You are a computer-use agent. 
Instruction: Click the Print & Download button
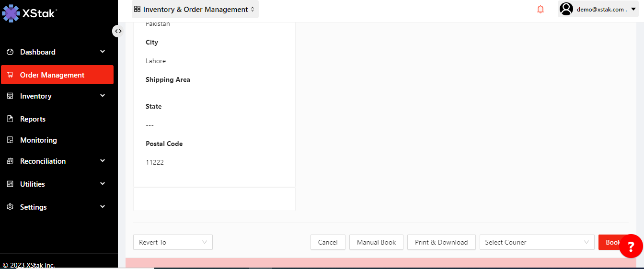tap(441, 242)
